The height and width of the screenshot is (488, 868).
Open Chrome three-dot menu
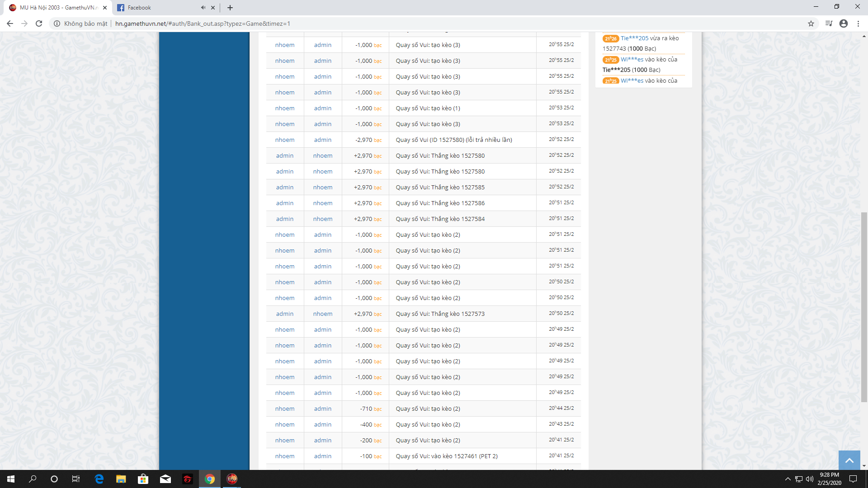(858, 23)
